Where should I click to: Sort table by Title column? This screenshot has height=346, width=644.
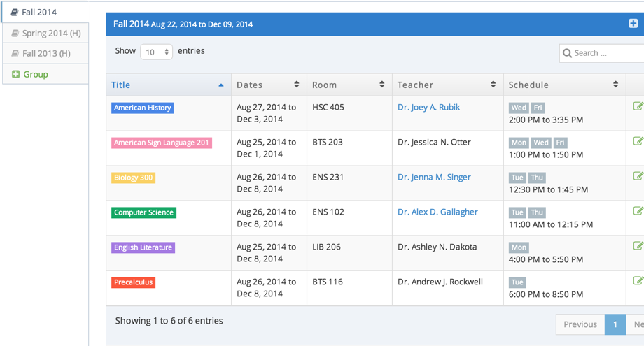[x=168, y=85]
